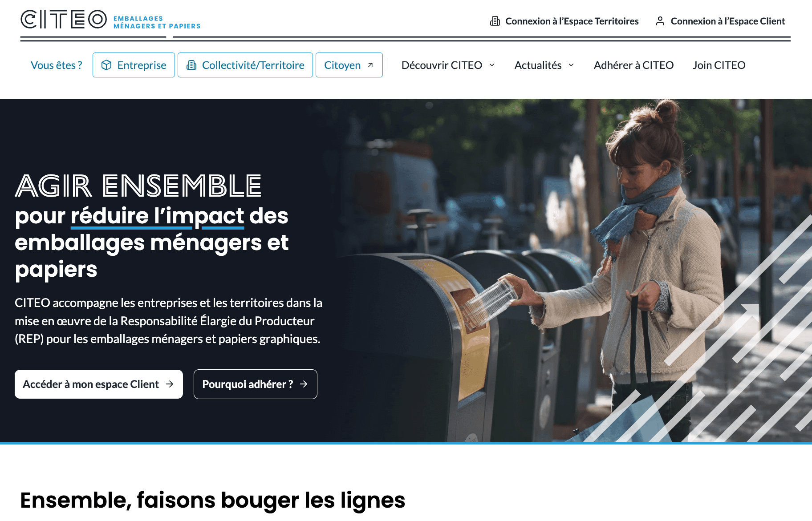812x521 pixels.
Task: Click the CITEO logo
Action: [x=110, y=20]
